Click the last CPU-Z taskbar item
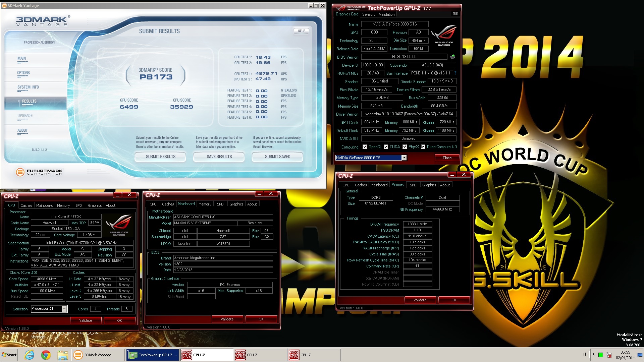Image resolution: width=644 pixels, height=362 pixels. click(x=314, y=355)
